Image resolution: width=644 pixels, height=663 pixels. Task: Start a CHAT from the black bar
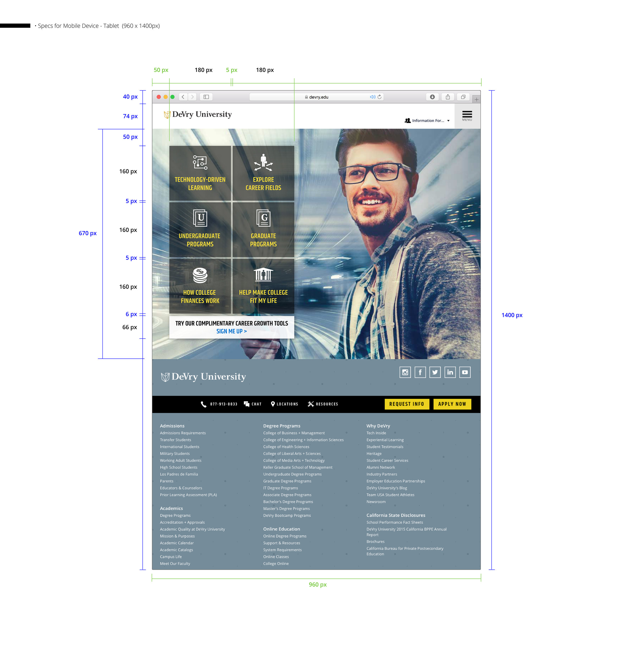(253, 404)
